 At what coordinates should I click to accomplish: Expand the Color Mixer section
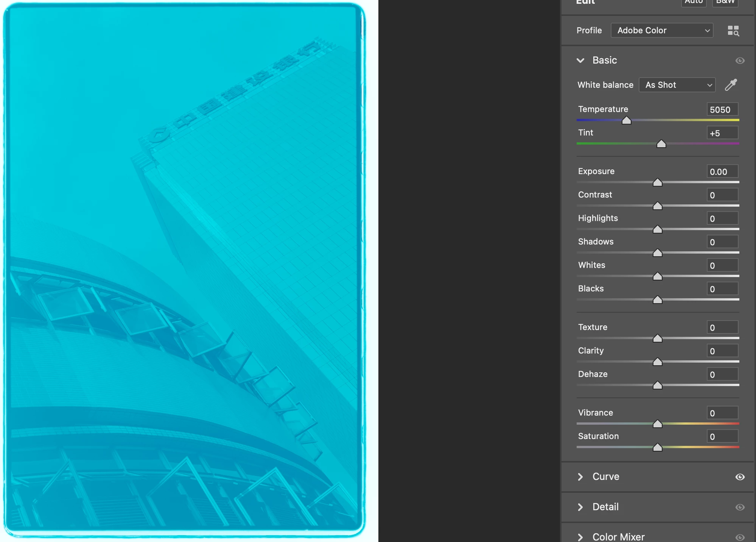(x=580, y=537)
